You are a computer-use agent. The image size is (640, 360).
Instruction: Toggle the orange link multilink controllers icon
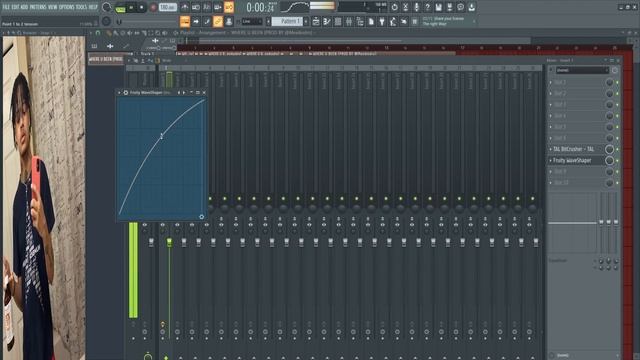(x=218, y=21)
